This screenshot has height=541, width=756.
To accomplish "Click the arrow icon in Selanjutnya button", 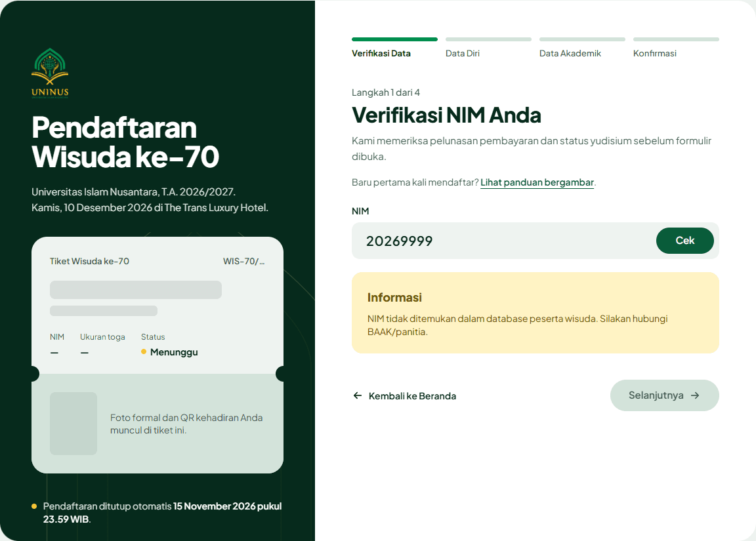I will coord(695,395).
